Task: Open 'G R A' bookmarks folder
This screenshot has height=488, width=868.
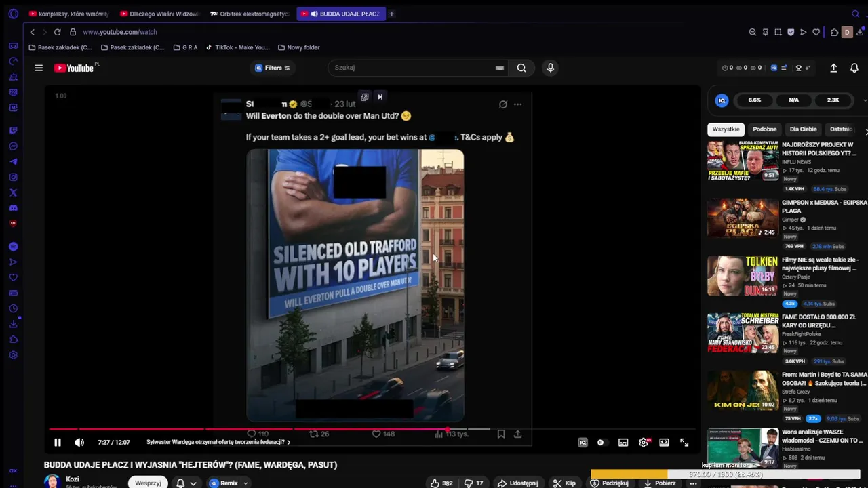Action: pos(185,47)
